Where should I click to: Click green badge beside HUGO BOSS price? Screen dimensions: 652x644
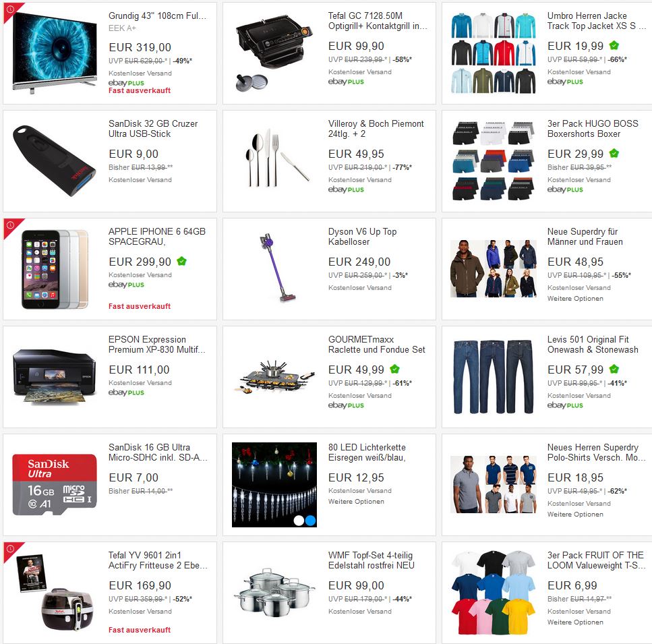click(614, 153)
